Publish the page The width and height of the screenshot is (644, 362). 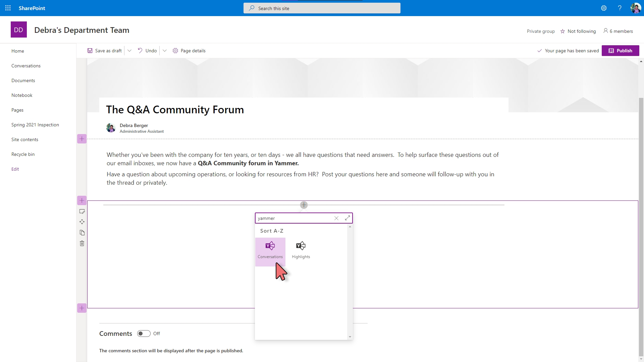pos(620,51)
